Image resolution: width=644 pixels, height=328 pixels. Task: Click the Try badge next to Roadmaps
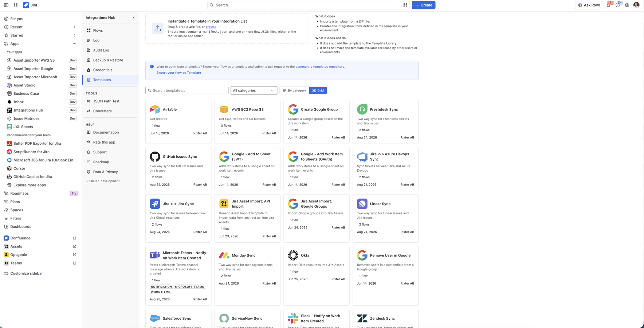point(74,194)
